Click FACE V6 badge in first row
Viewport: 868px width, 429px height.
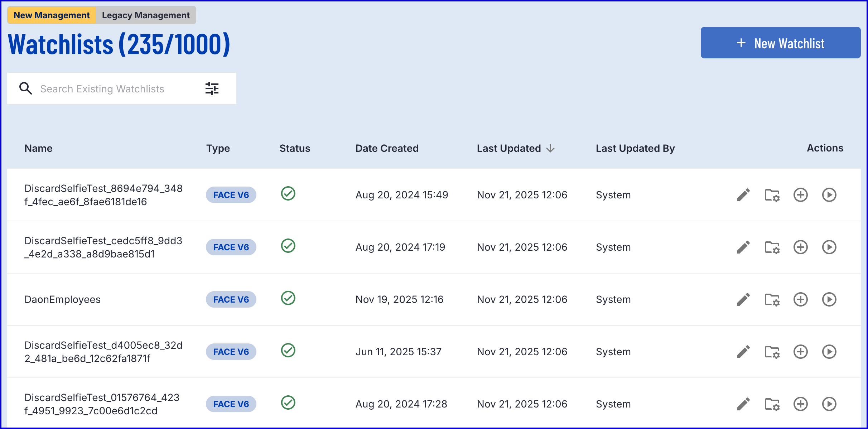pyautogui.click(x=231, y=195)
